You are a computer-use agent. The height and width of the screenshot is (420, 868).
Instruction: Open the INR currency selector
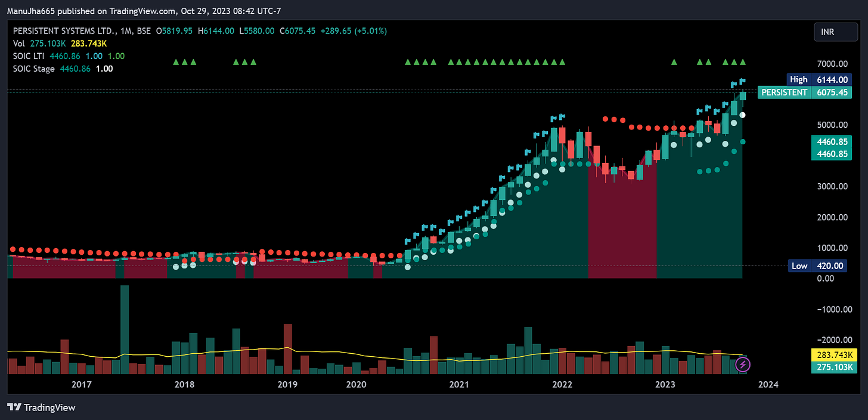(836, 32)
